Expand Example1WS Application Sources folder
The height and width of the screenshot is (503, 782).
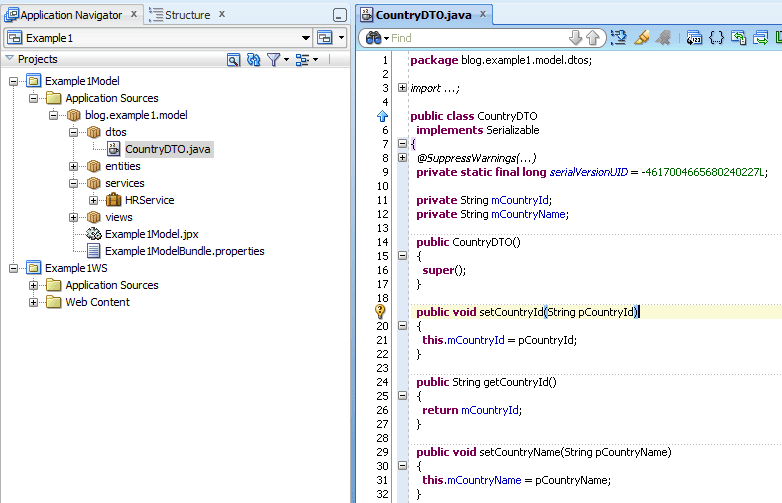click(x=33, y=285)
